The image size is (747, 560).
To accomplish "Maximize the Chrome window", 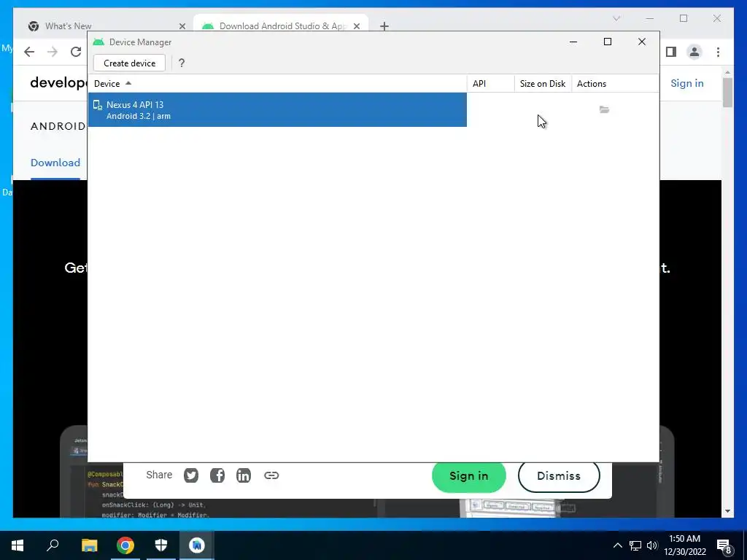I will pyautogui.click(x=684, y=18).
